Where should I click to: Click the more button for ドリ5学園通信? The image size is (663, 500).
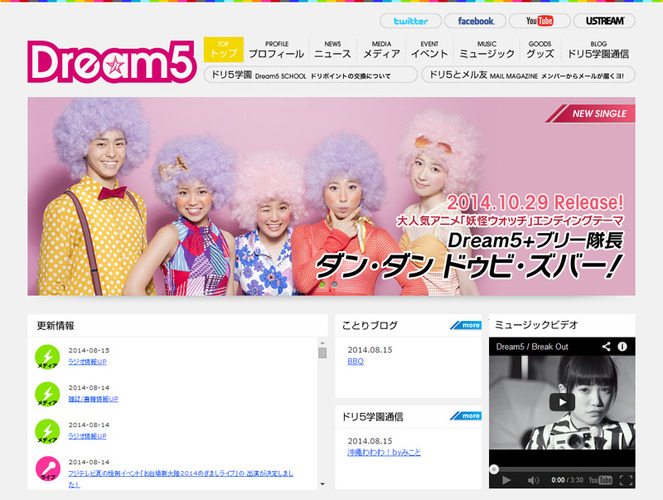(x=466, y=416)
